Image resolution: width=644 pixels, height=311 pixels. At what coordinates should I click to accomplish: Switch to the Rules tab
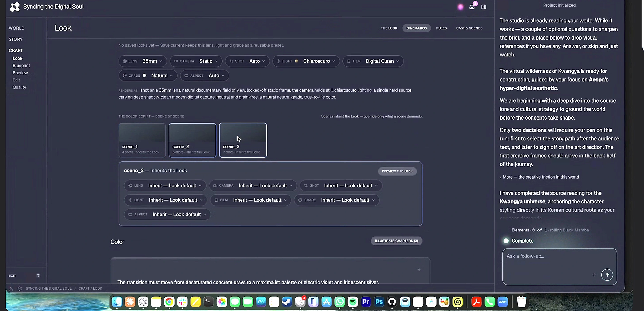tap(441, 28)
